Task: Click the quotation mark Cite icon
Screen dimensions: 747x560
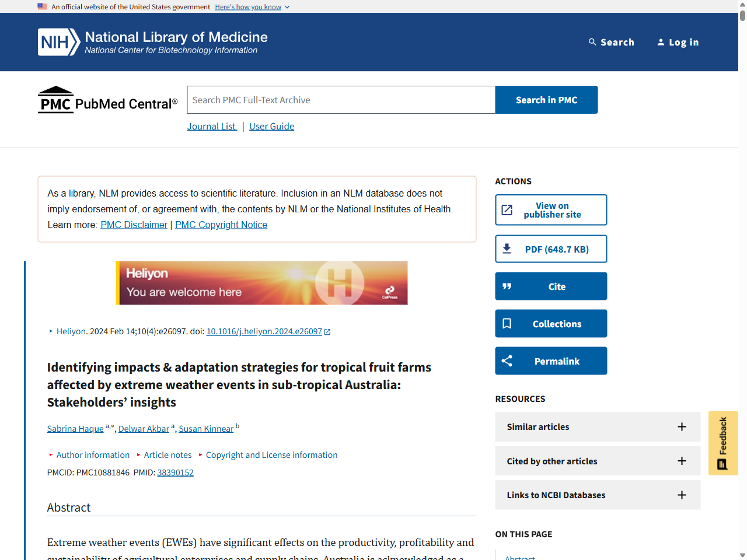Action: coord(507,286)
